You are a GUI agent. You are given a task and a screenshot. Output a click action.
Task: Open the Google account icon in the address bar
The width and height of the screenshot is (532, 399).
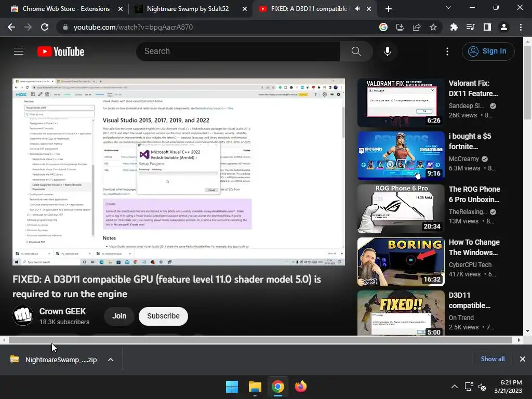tap(383, 27)
